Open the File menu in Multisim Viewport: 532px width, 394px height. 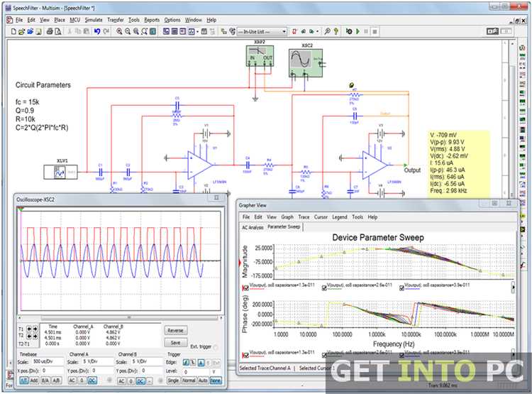coord(19,20)
